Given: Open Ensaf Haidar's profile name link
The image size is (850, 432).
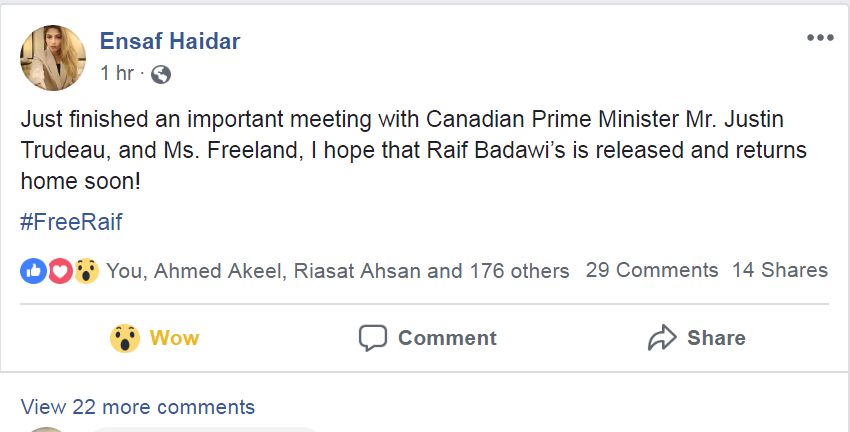Looking at the screenshot, I should pos(170,41).
